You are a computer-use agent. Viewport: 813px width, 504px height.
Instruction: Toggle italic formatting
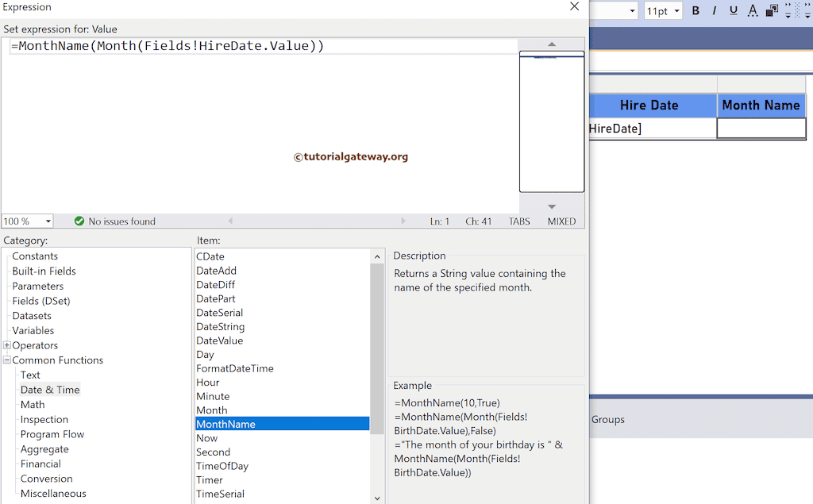click(x=715, y=10)
